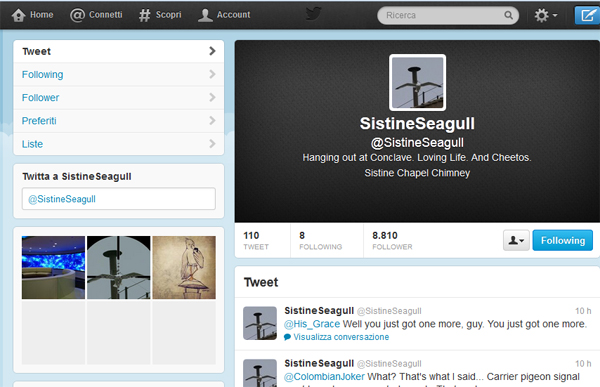The width and height of the screenshot is (600, 387).
Task: Open the seagull on chimney photo thumbnail
Action: 119,268
